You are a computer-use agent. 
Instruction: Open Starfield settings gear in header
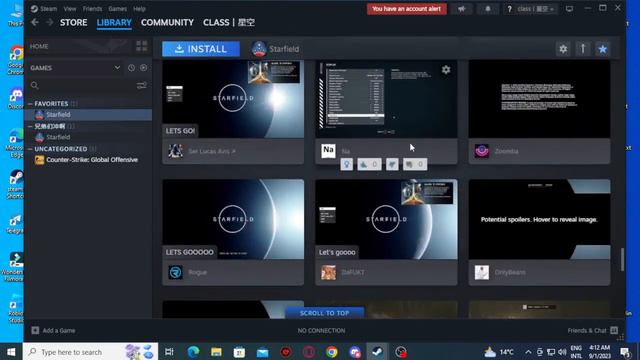pos(563,49)
